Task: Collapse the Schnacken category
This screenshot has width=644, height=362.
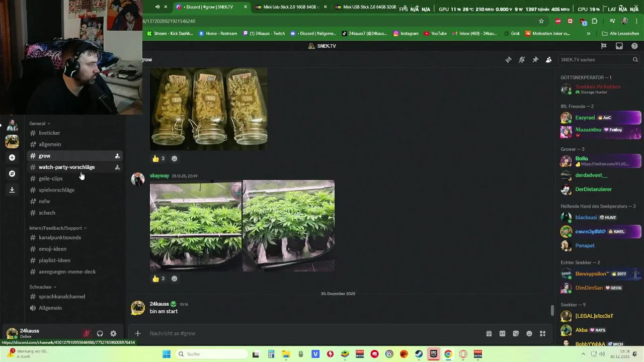Action: pos(43,287)
